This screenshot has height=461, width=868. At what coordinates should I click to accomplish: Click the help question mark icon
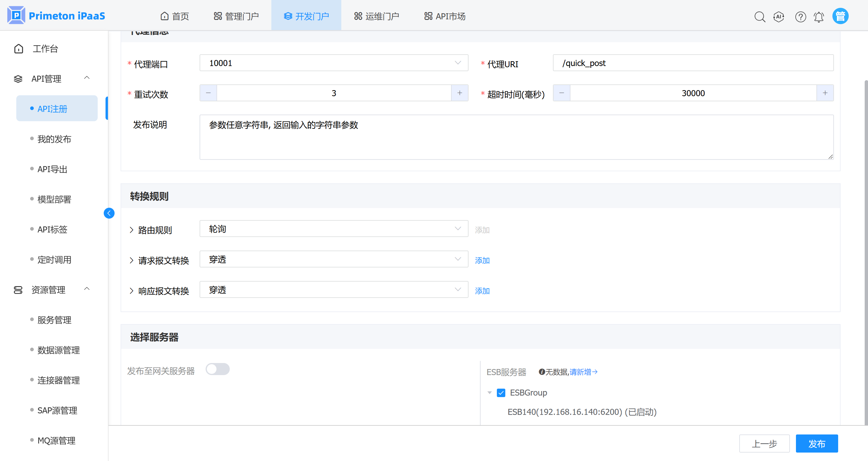click(800, 17)
